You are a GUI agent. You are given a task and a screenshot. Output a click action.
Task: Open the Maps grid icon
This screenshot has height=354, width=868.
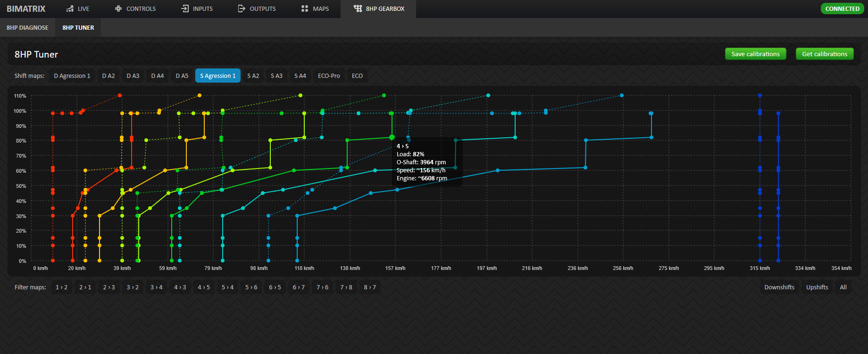click(305, 9)
